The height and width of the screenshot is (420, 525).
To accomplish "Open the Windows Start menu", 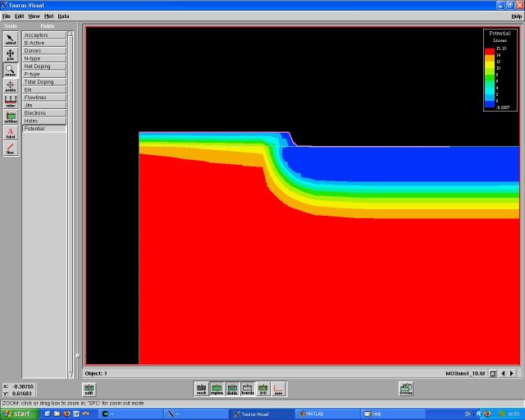I will click(18, 413).
